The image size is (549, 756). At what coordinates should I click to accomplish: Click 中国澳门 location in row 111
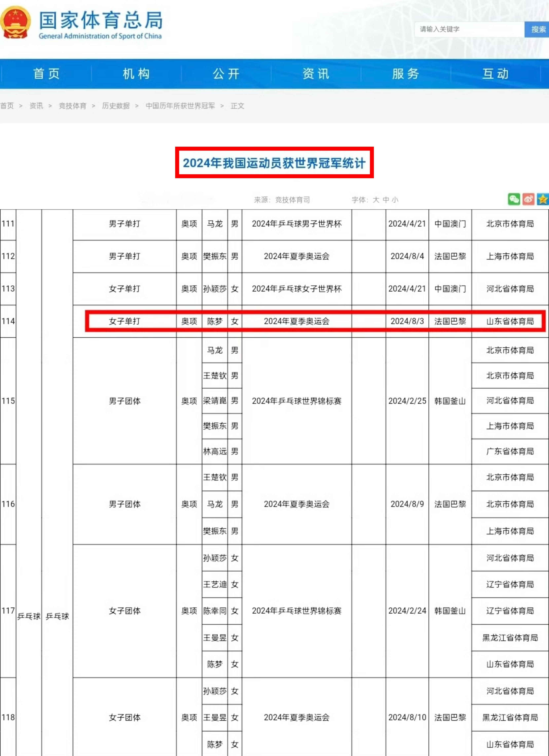[450, 224]
